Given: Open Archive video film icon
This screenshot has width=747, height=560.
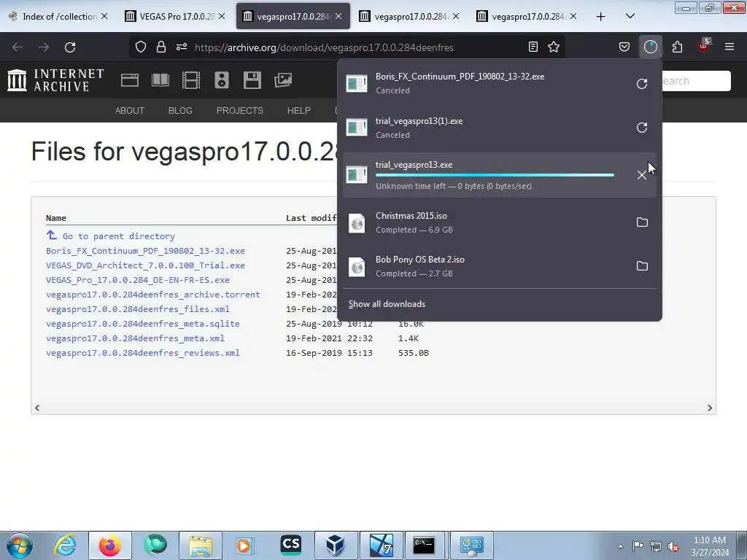Looking at the screenshot, I should click(x=191, y=80).
